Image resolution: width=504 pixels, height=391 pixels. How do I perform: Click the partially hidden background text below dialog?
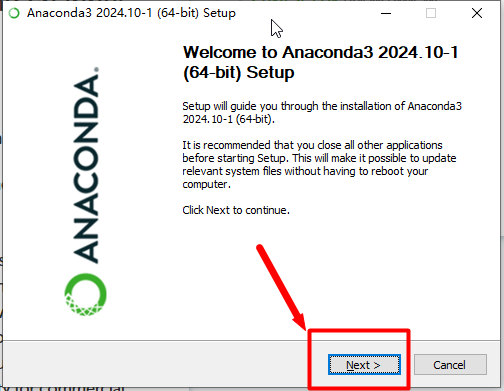tap(63, 389)
